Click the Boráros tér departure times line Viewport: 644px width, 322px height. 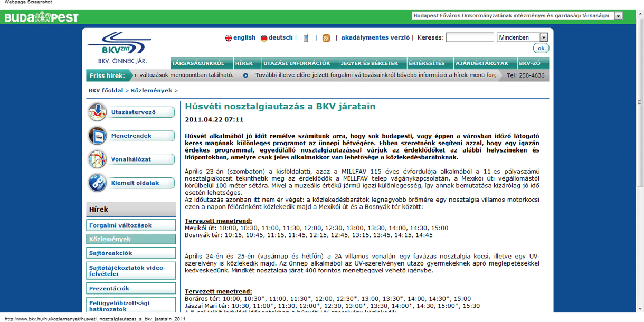pyautogui.click(x=328, y=299)
